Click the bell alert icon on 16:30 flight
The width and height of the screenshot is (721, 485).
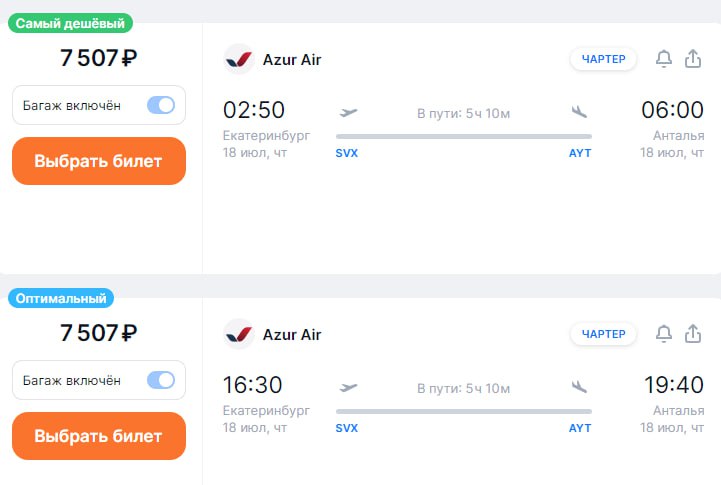tap(664, 333)
